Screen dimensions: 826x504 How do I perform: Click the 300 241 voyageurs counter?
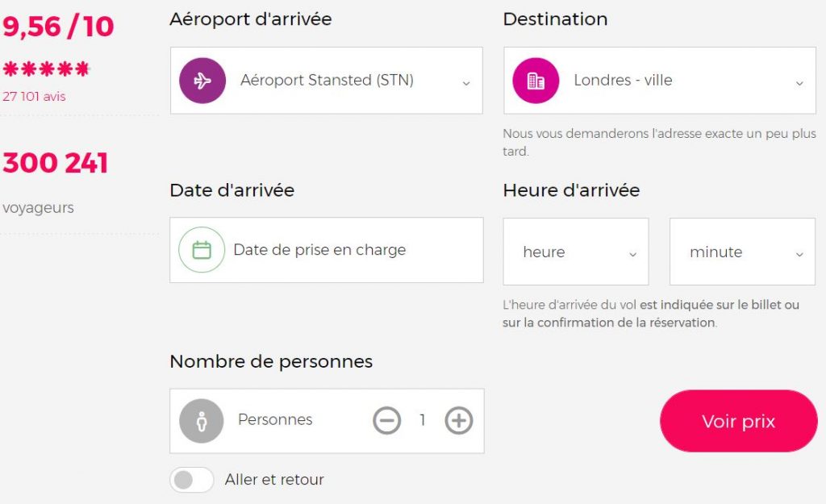55,162
